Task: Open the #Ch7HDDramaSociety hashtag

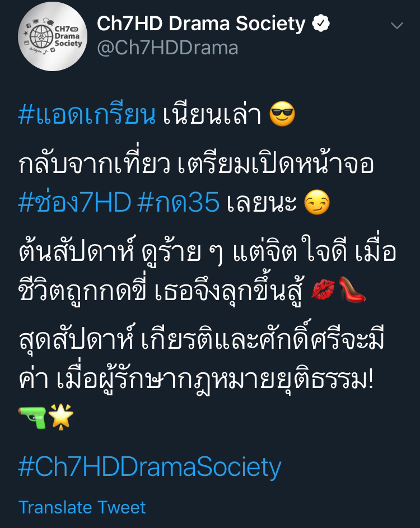Action: coord(150,467)
